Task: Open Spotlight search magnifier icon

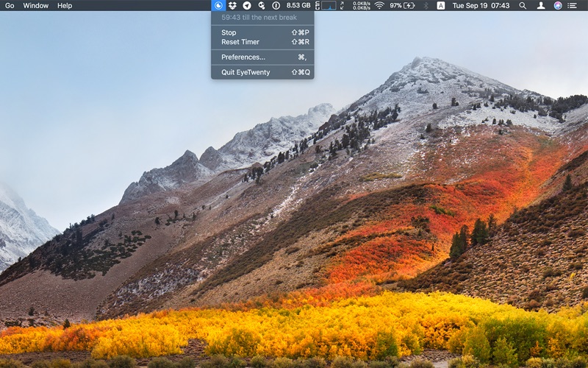Action: tap(523, 5)
